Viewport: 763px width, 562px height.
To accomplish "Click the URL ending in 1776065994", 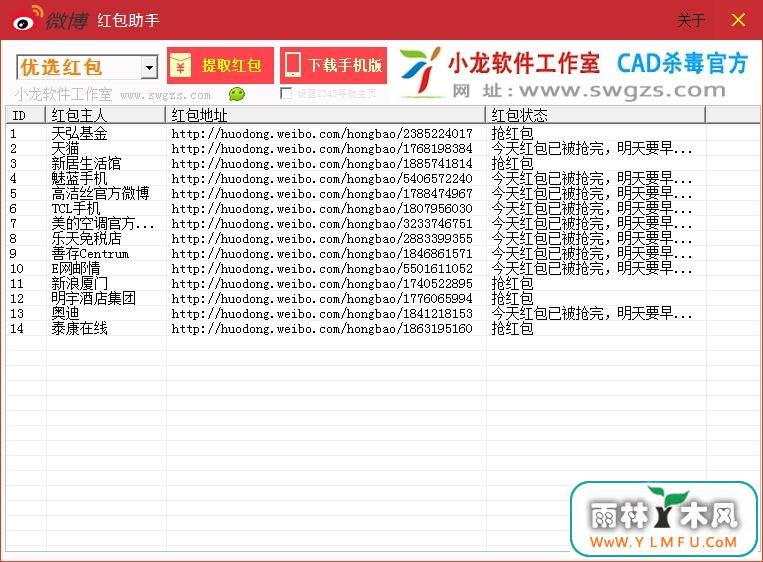I will point(322,299).
